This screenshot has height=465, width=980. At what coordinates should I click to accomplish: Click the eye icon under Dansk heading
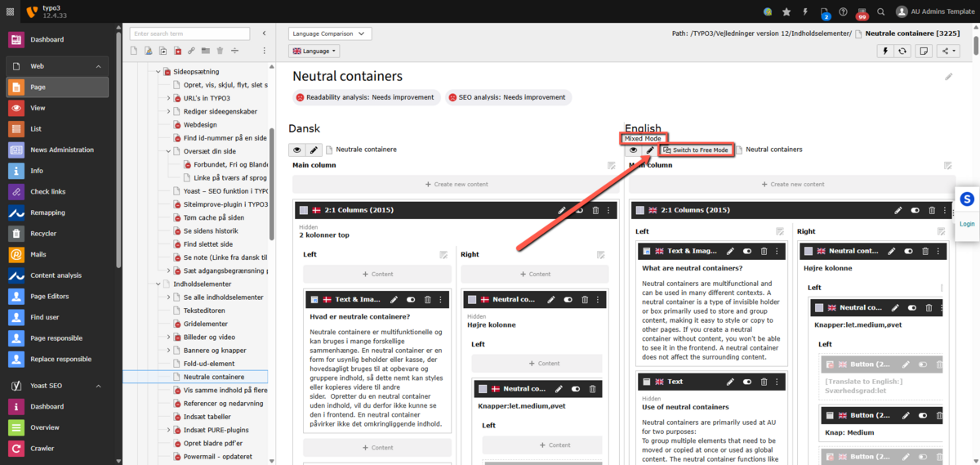(x=297, y=150)
